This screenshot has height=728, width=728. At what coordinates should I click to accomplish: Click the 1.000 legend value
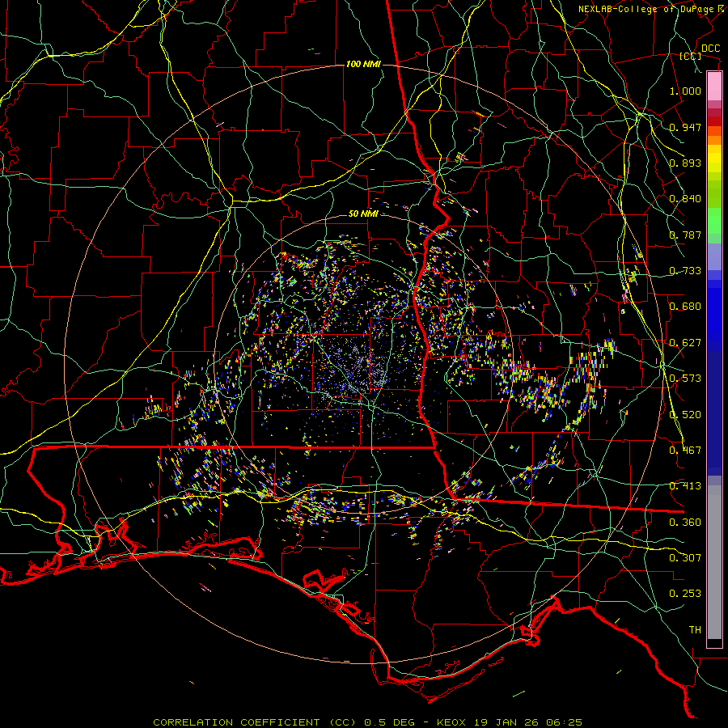pyautogui.click(x=685, y=91)
